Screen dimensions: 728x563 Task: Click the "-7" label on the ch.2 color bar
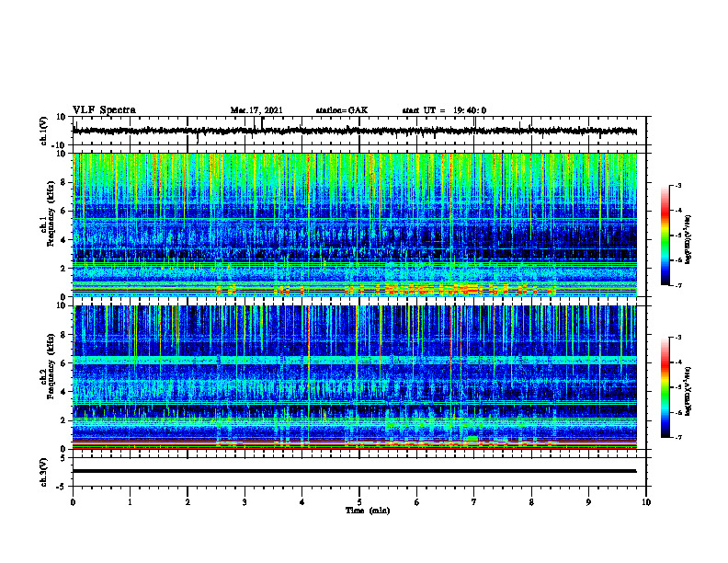click(x=677, y=437)
